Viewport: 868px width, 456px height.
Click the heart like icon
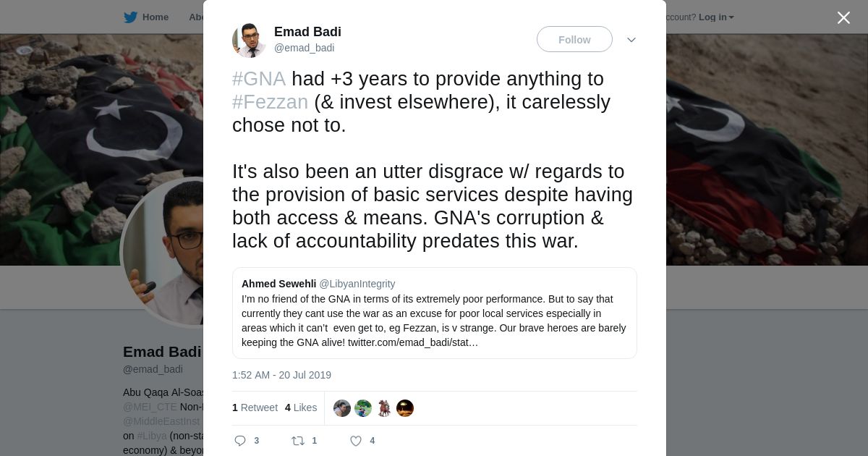click(355, 441)
